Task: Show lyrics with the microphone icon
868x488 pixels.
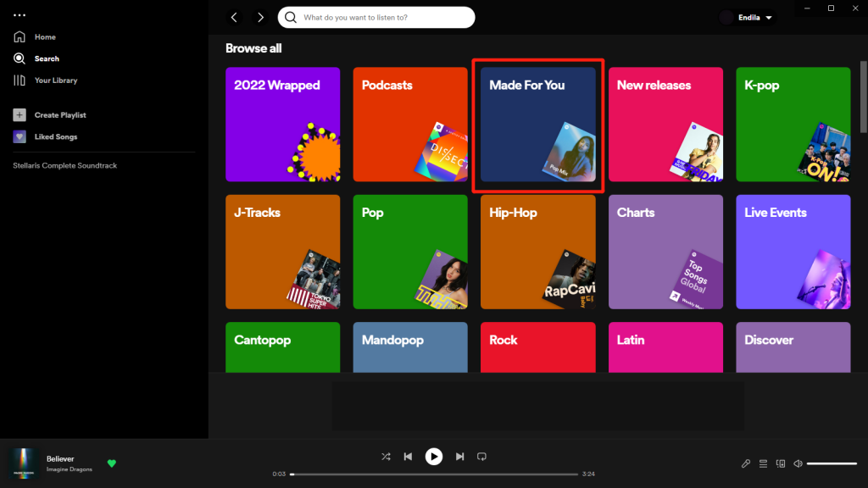Action: click(x=746, y=463)
